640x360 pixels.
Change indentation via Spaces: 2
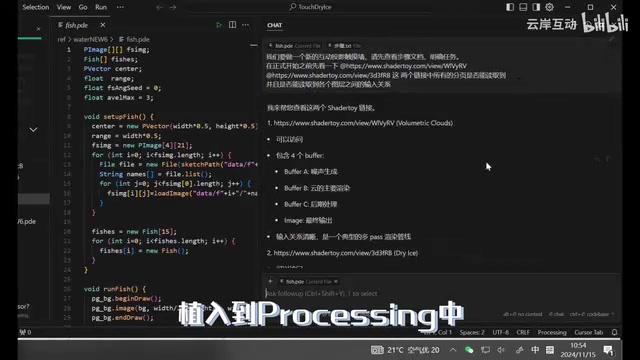472,332
